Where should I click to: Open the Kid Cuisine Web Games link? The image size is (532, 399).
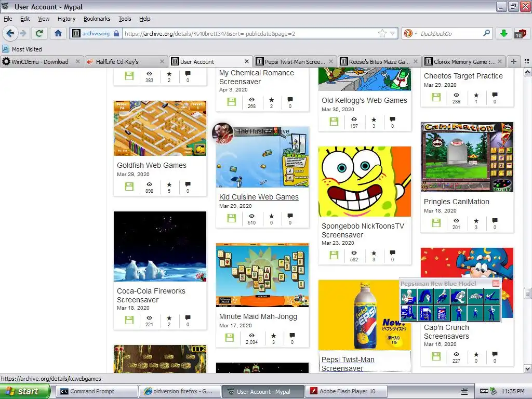(259, 197)
